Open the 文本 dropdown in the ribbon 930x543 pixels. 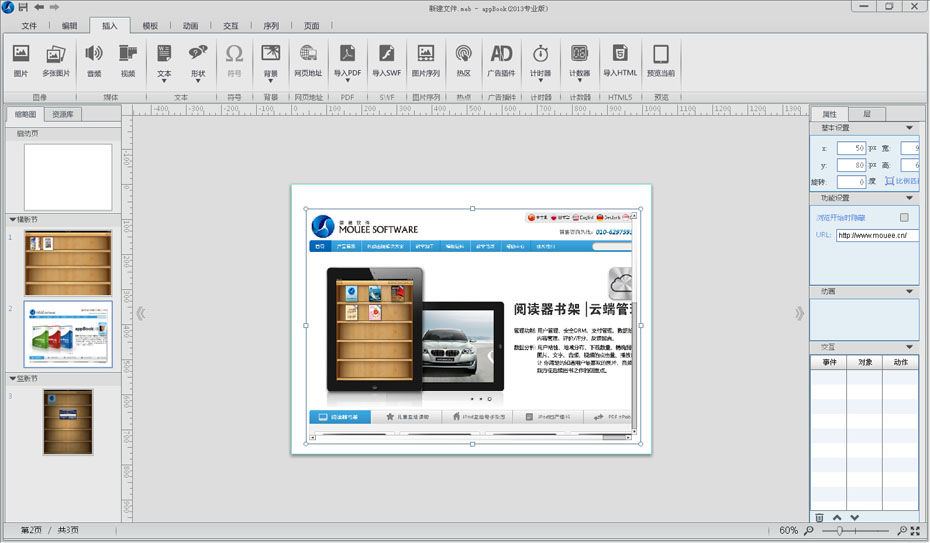165,81
